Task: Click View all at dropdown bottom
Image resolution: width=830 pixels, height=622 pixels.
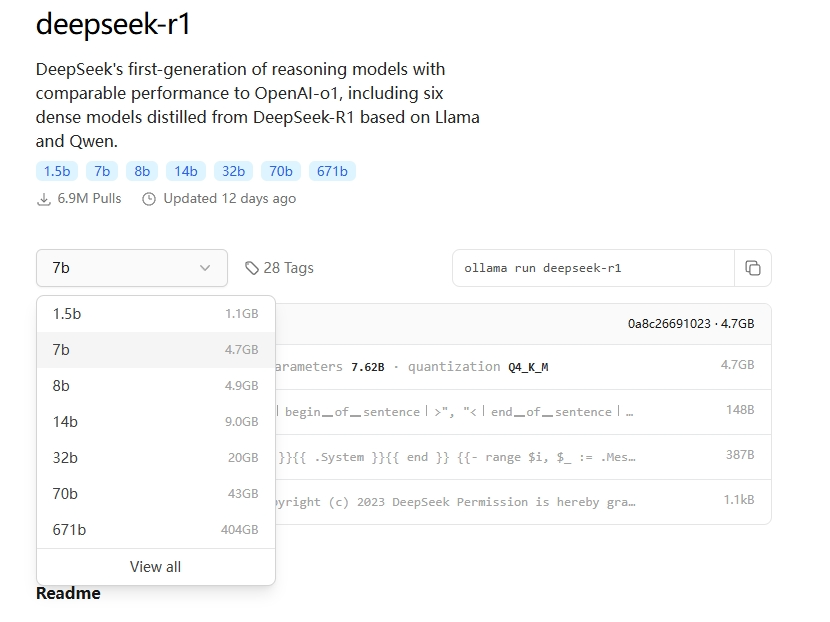Action: click(156, 567)
